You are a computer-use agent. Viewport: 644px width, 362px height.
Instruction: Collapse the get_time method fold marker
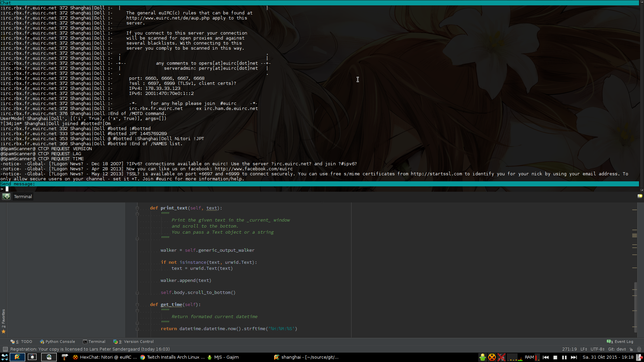click(x=137, y=305)
